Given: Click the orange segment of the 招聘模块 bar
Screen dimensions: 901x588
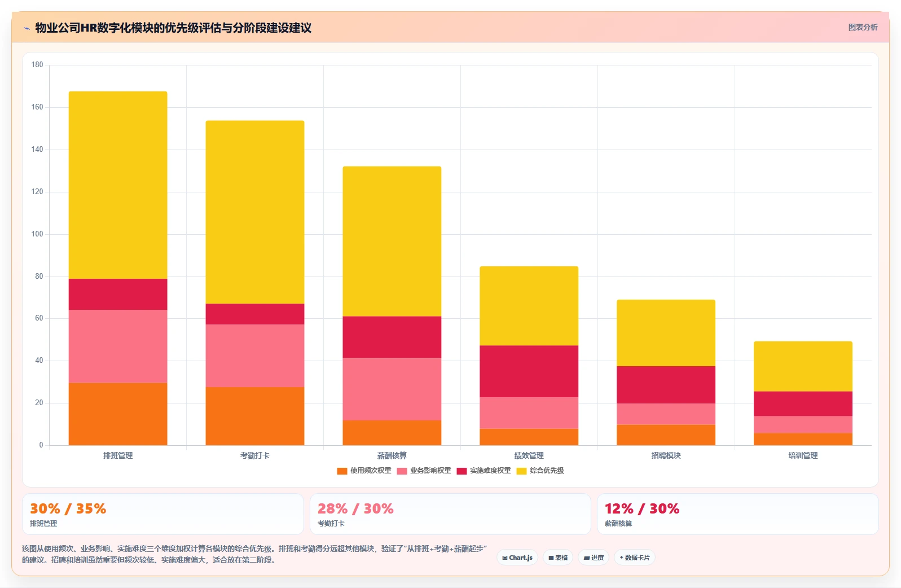Looking at the screenshot, I should click(x=666, y=435).
